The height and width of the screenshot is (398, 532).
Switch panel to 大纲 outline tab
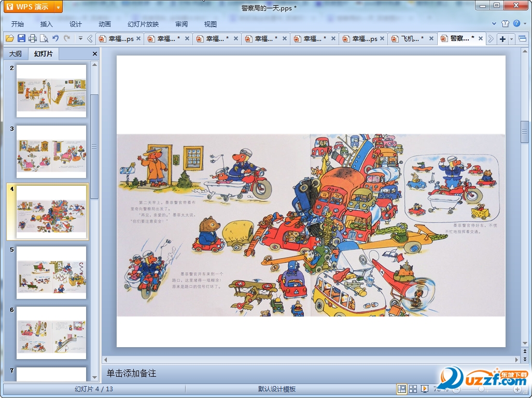16,53
